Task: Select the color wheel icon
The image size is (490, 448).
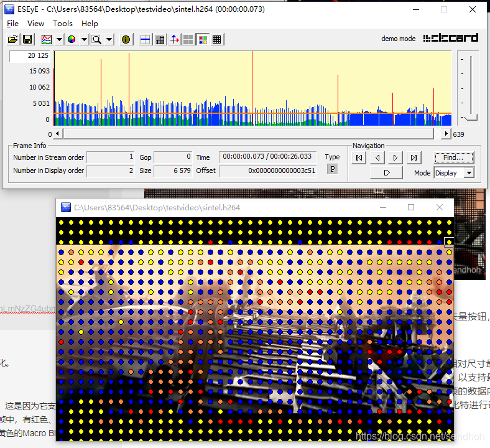Action: pos(72,39)
